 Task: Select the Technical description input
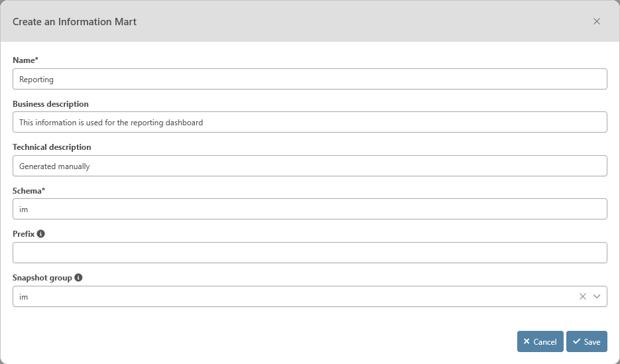[310, 166]
